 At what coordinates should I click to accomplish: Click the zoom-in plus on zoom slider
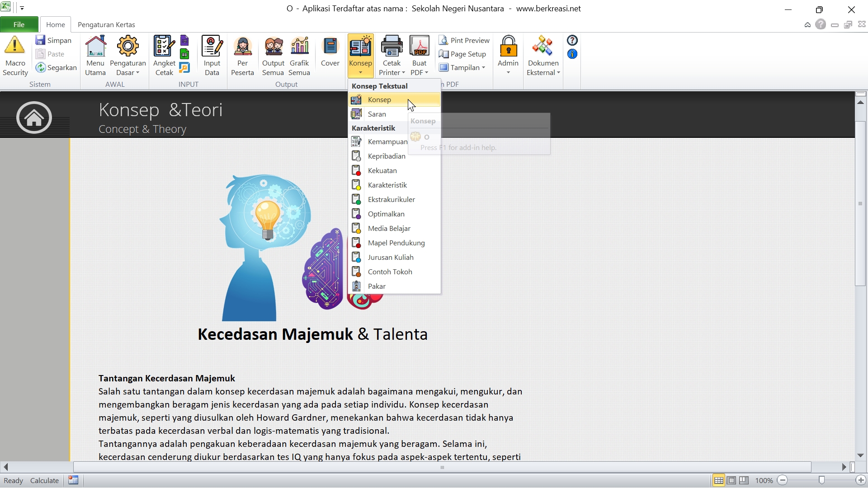(x=861, y=480)
